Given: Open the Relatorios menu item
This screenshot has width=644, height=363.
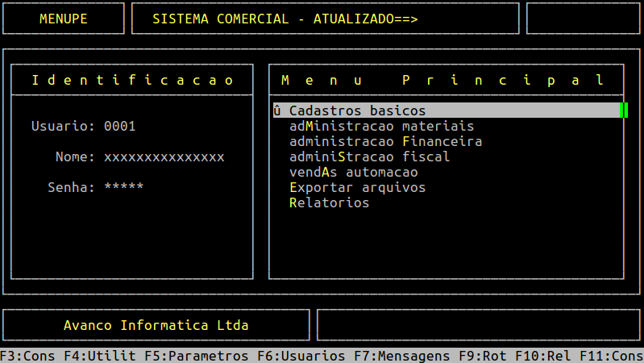Looking at the screenshot, I should (329, 202).
